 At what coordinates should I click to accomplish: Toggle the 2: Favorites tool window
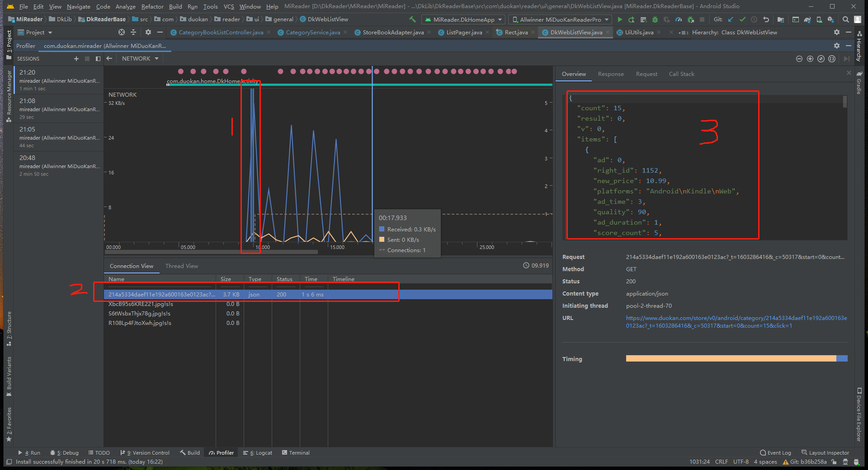(9, 424)
